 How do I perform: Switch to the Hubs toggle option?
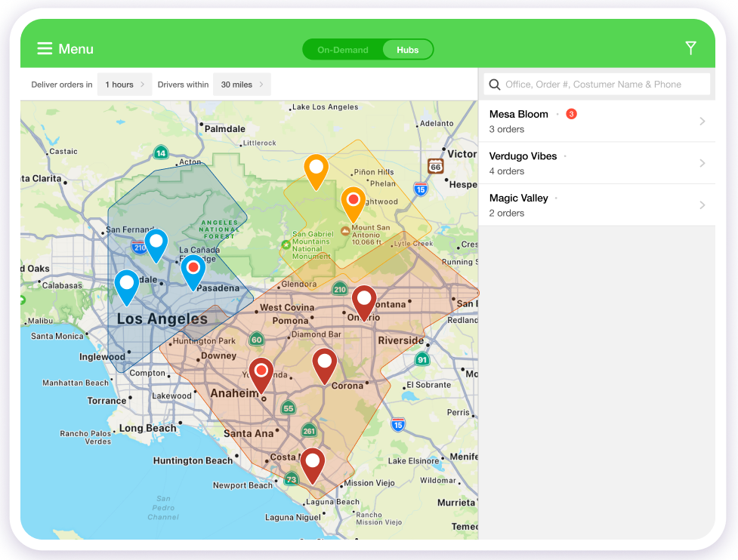click(x=407, y=50)
